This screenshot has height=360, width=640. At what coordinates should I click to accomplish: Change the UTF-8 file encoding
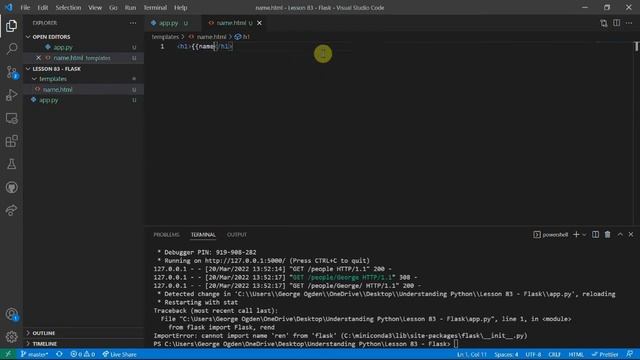533,354
